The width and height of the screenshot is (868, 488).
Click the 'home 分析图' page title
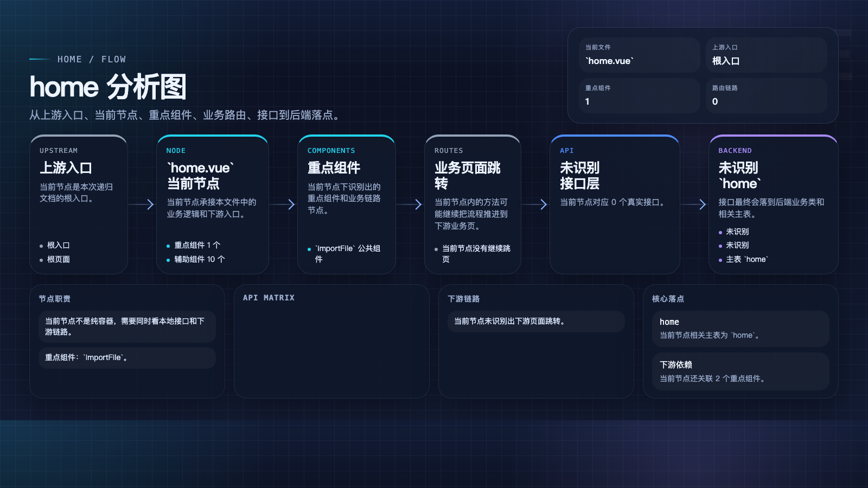pos(108,87)
